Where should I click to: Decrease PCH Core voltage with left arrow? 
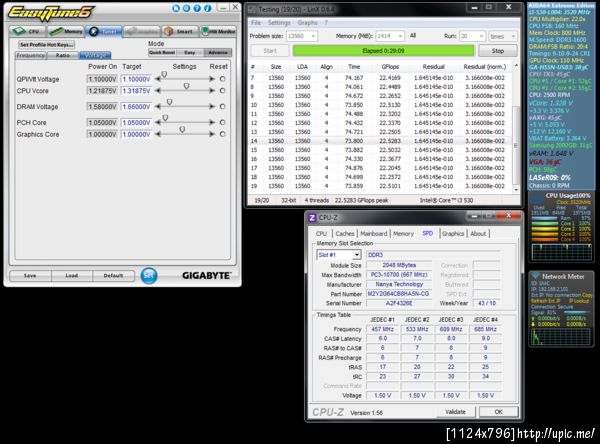[x=158, y=122]
